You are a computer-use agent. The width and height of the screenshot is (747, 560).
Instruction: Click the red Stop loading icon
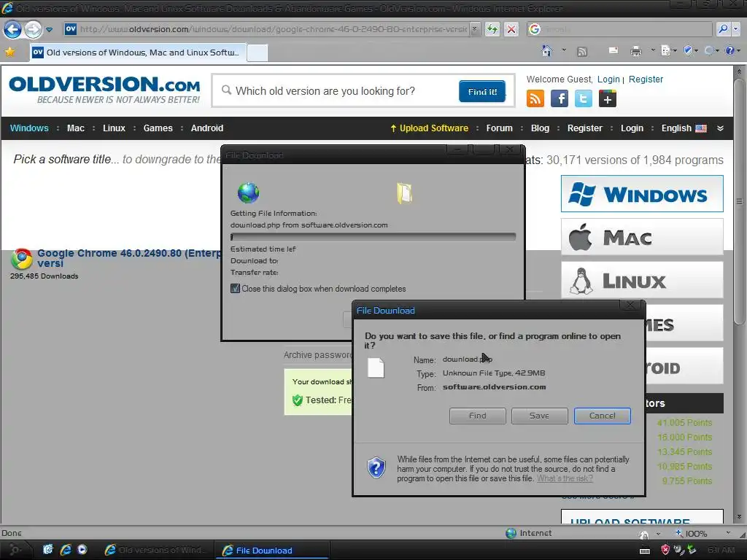511,29
